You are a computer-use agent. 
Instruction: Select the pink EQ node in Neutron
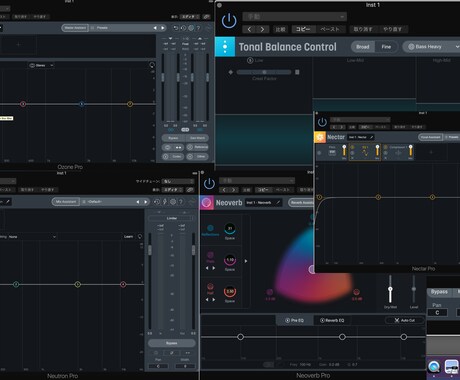tap(123, 284)
